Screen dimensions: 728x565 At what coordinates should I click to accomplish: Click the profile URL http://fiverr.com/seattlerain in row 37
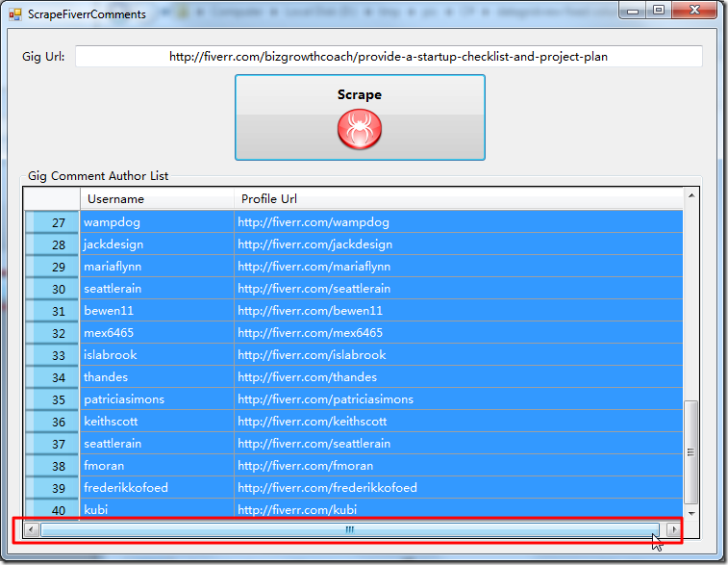459,444
